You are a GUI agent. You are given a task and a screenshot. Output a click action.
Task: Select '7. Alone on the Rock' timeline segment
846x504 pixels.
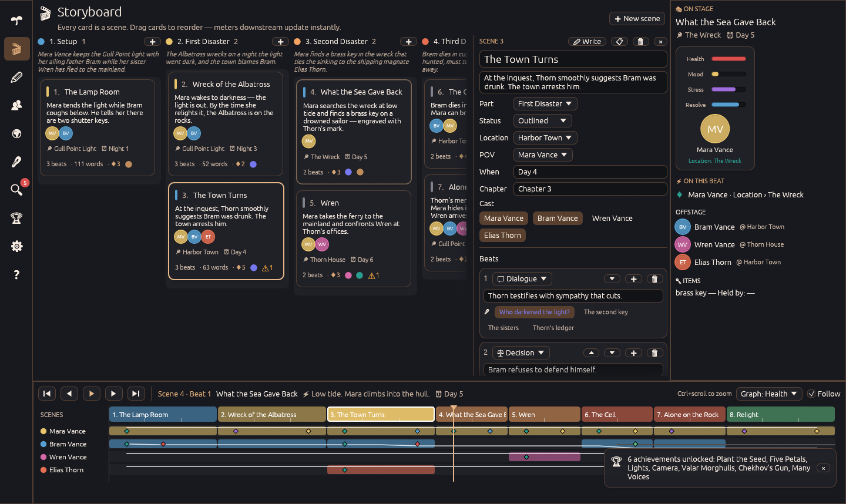pyautogui.click(x=690, y=415)
